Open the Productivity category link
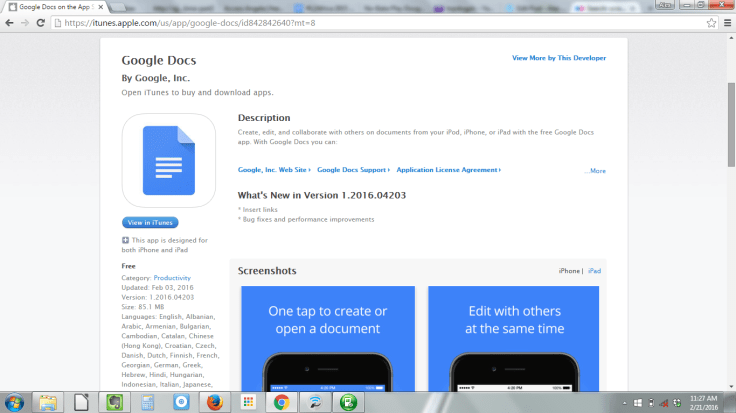The image size is (736, 413). pos(172,278)
